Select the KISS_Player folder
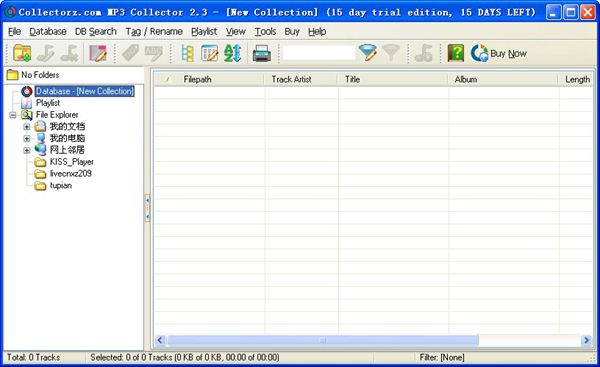 pyautogui.click(x=72, y=162)
